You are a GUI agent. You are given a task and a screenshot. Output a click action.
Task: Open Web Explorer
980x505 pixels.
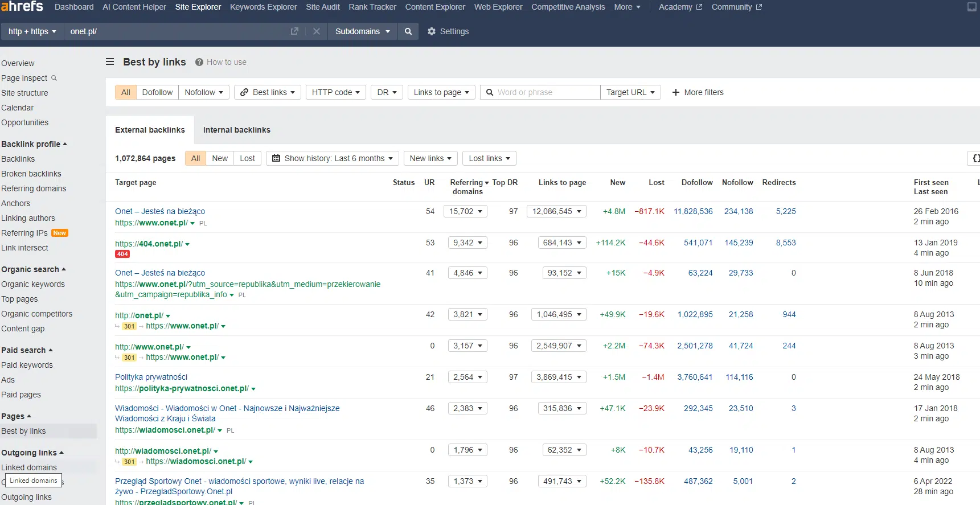(x=498, y=7)
